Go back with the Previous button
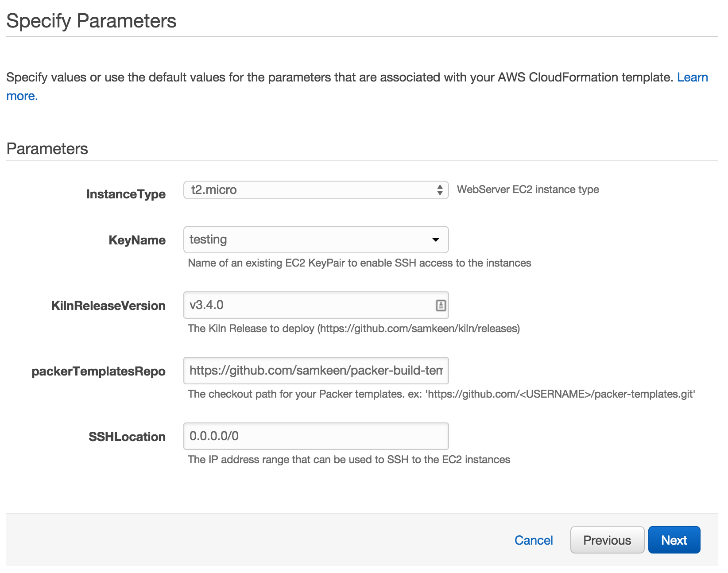 607,540
